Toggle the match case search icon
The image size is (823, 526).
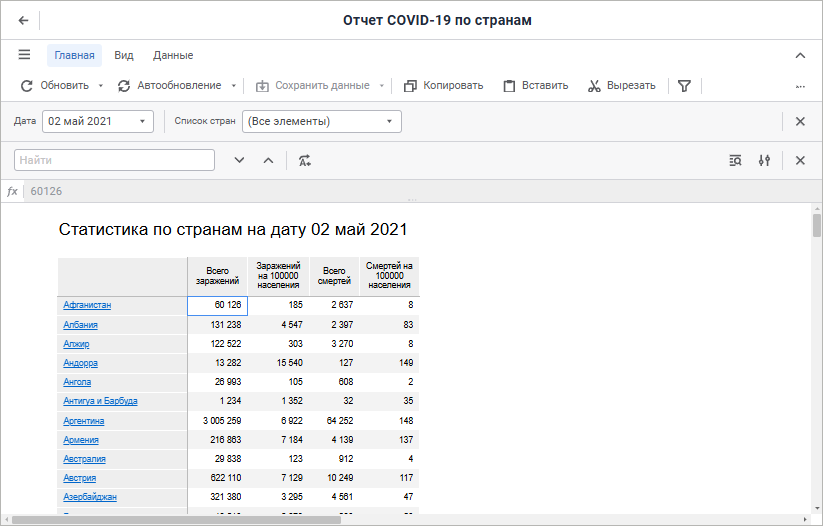304,160
